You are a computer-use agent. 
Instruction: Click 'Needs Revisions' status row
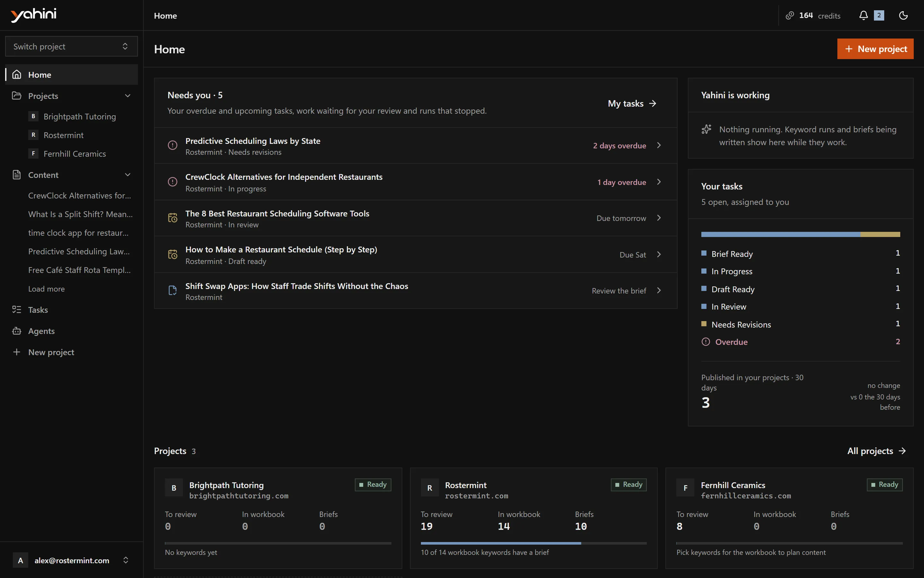coord(800,324)
